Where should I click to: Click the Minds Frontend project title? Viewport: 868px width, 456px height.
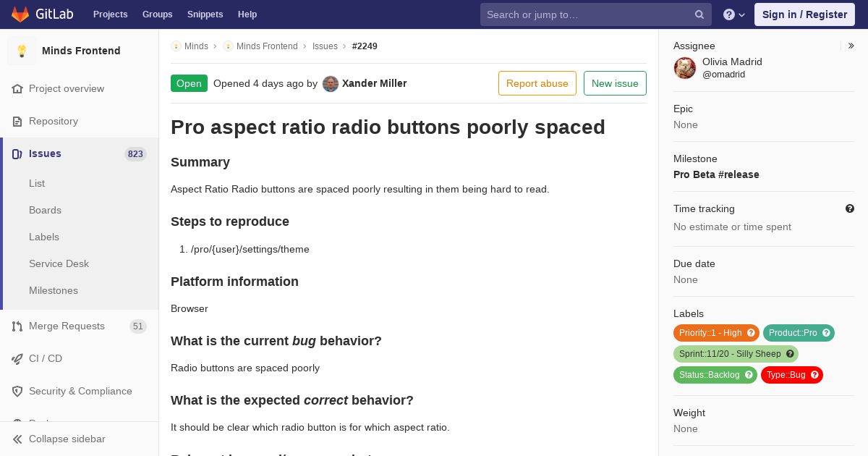pyautogui.click(x=81, y=51)
